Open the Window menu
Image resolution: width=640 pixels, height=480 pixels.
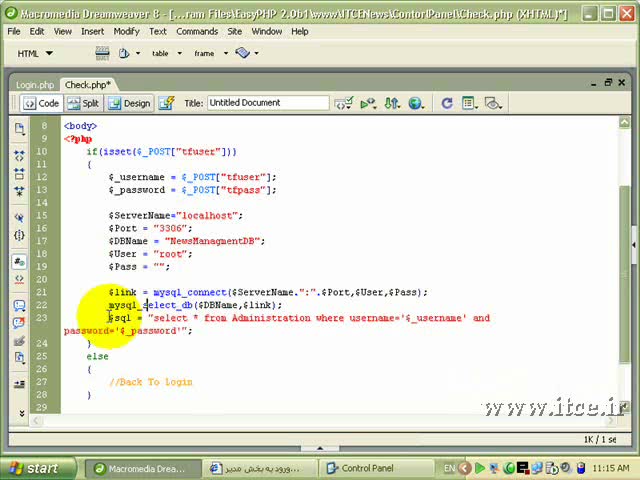tap(267, 31)
